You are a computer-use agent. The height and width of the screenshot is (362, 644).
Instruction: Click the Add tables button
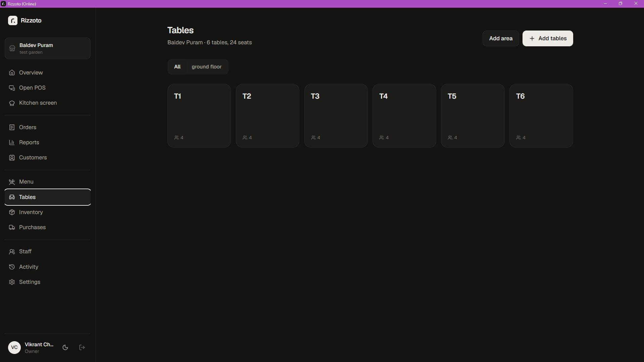tap(548, 39)
